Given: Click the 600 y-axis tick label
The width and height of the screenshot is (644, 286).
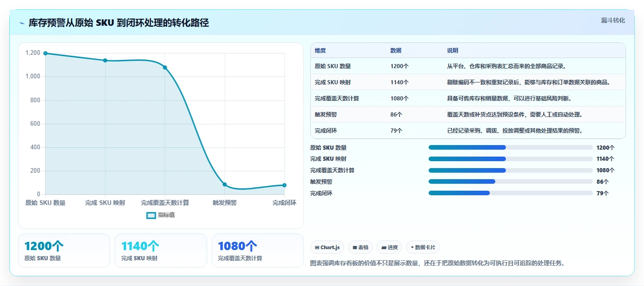Looking at the screenshot, I should pyautogui.click(x=35, y=124).
